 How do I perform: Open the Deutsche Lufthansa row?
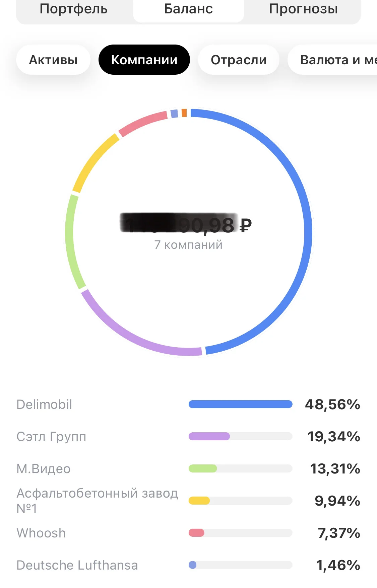point(188,565)
